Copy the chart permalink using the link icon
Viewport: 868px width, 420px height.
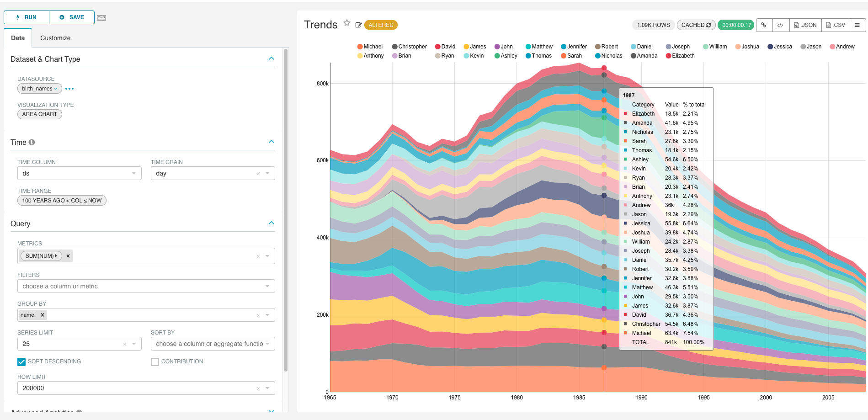coord(764,25)
